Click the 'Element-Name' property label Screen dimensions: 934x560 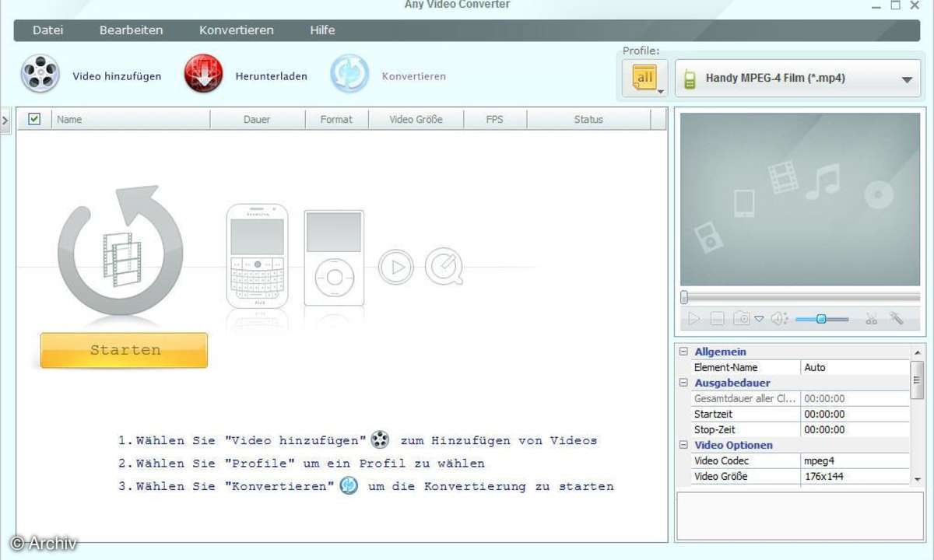(725, 367)
